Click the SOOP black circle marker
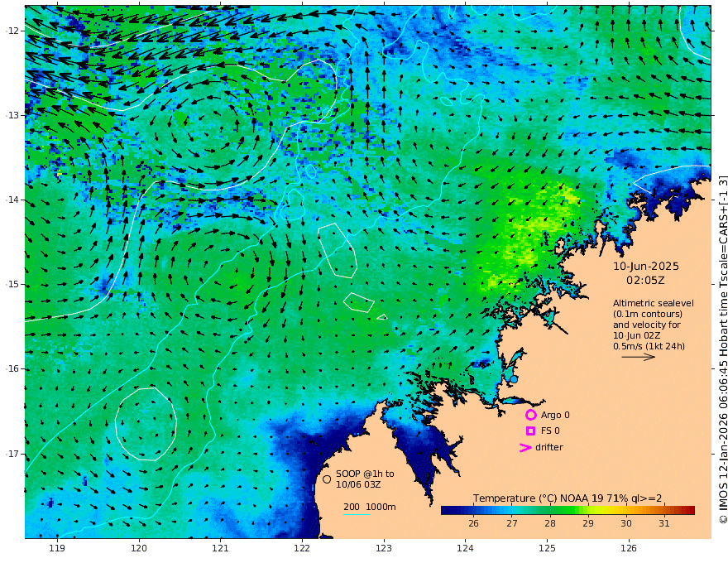This screenshot has width=728, height=563. 327,479
